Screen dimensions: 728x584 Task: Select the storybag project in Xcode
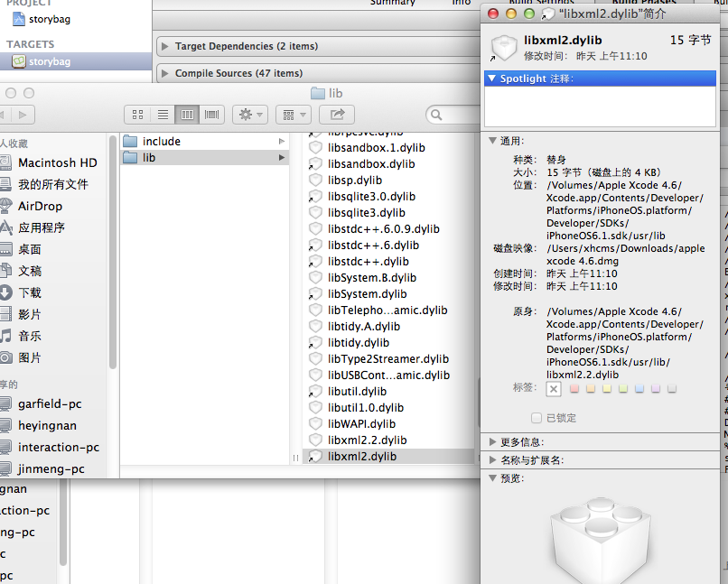[x=42, y=19]
